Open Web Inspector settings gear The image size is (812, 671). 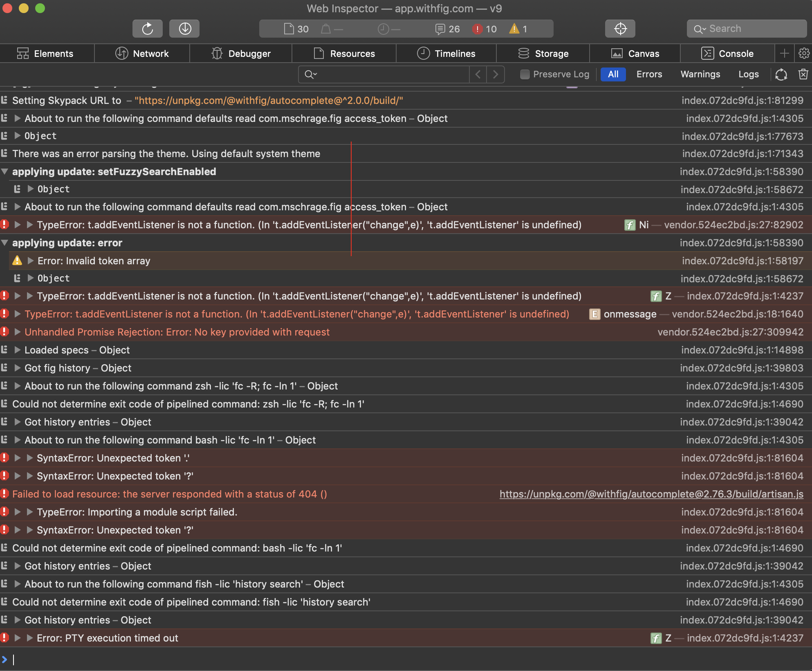tap(803, 53)
